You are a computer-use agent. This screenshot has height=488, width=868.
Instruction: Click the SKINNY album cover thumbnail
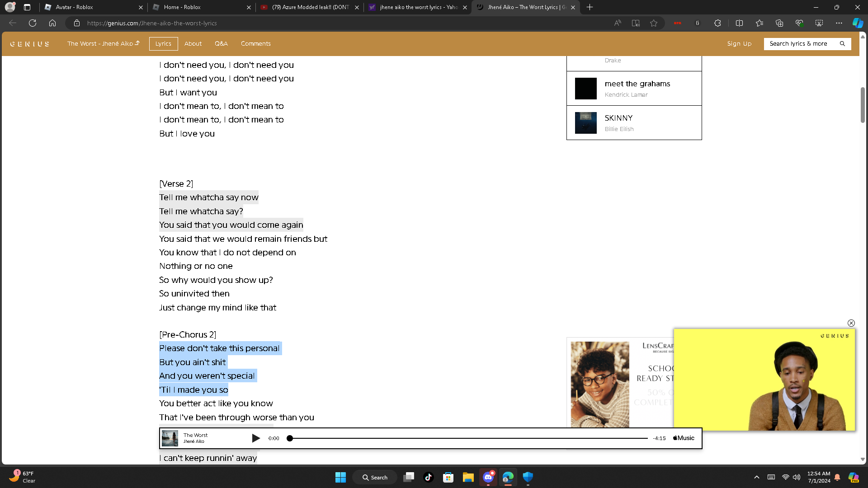586,123
